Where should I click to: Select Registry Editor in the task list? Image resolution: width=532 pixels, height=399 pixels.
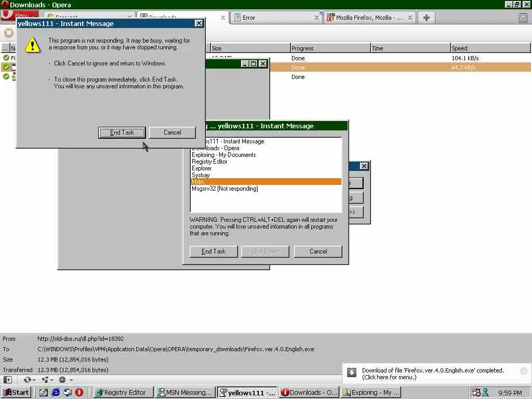[x=266, y=162]
